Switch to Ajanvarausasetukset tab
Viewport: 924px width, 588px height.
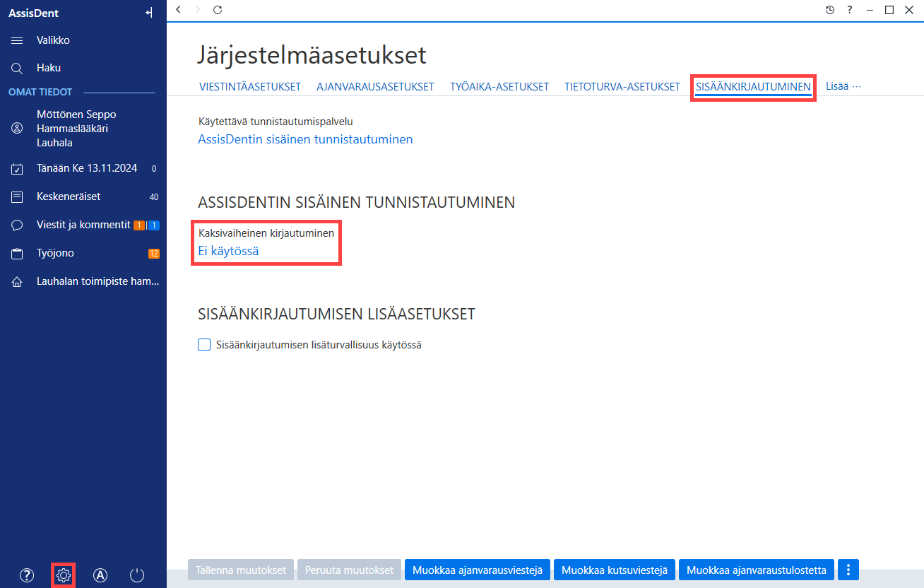coord(375,87)
